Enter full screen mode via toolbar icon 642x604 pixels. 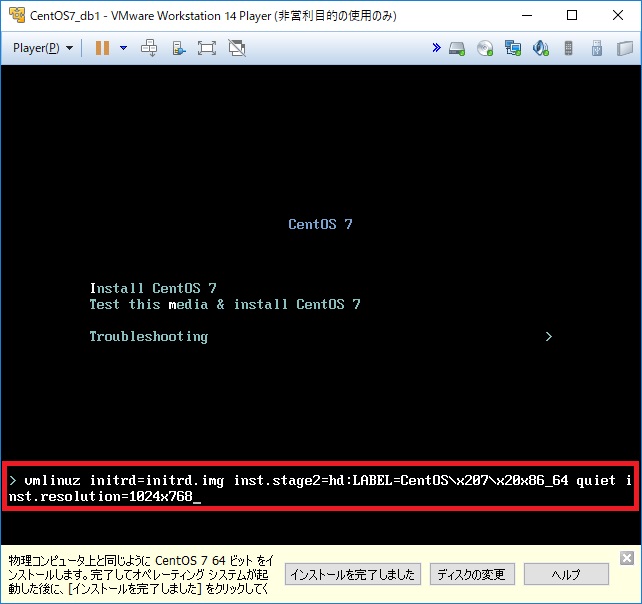(x=207, y=48)
